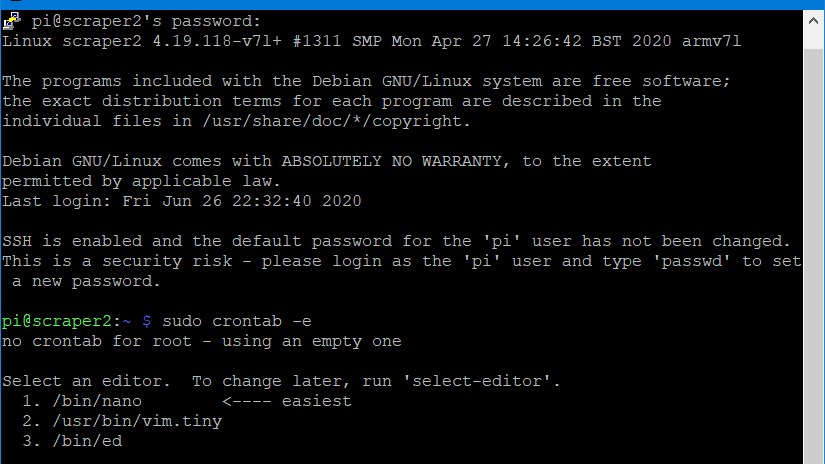Click the 'sudo crontab -e' command text

(237, 321)
